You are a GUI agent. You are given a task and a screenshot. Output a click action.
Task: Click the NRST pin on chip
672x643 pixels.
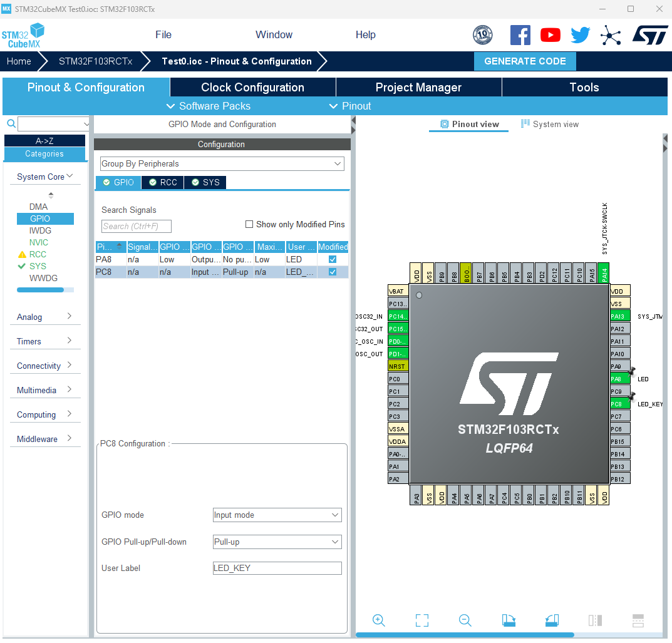pos(398,366)
